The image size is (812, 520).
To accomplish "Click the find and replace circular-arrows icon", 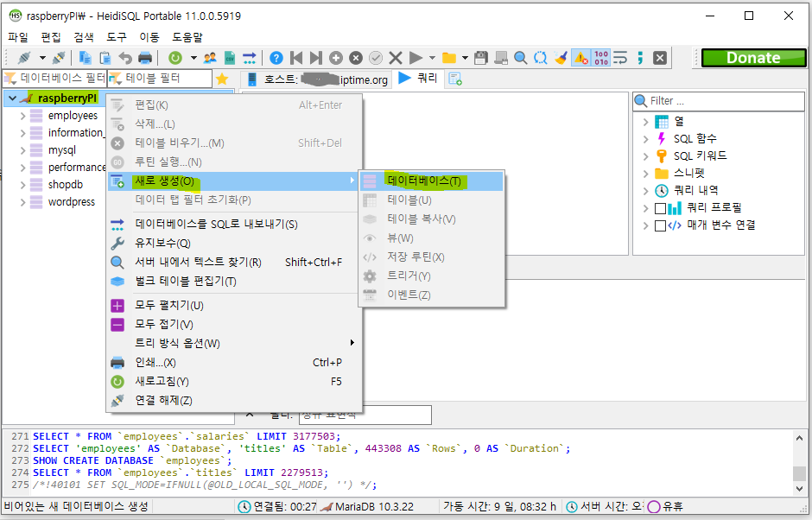I will click(x=540, y=58).
